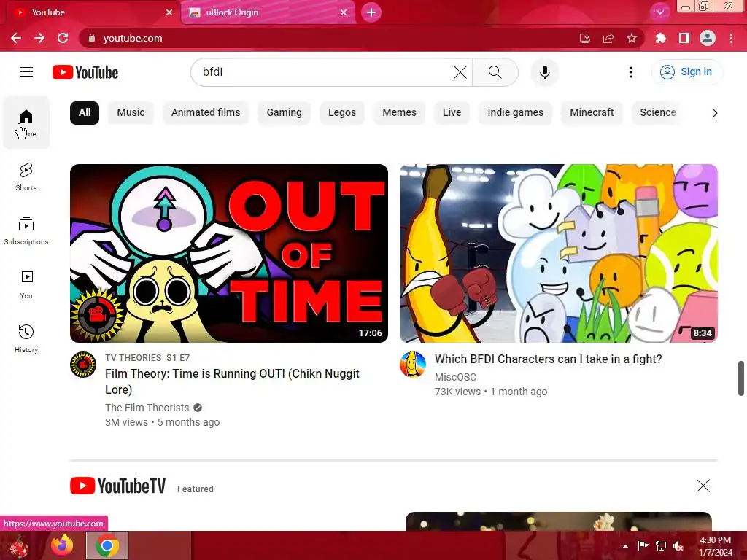Click the muted volume tray icon
747x560 pixels.
click(678, 546)
